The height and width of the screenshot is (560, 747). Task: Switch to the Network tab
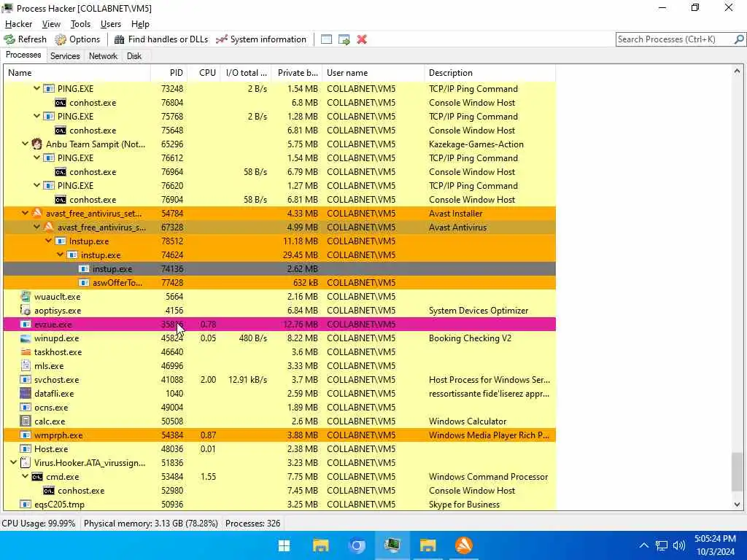pyautogui.click(x=103, y=56)
